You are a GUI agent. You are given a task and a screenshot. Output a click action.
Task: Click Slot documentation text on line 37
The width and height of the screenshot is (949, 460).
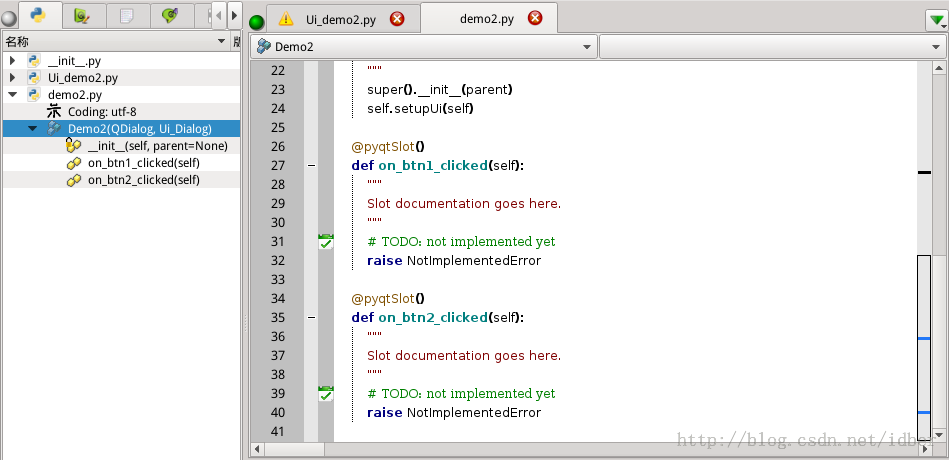pos(464,355)
